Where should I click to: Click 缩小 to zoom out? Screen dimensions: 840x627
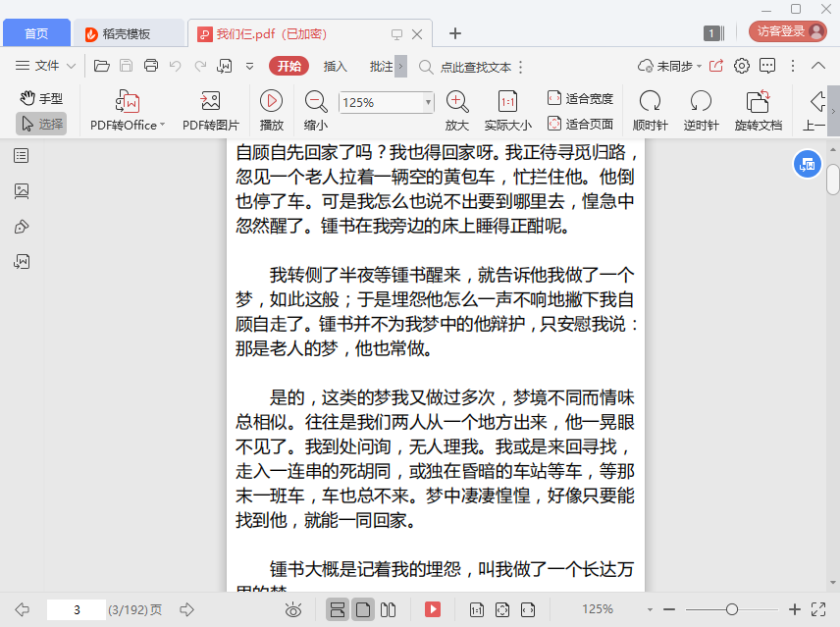[x=316, y=111]
